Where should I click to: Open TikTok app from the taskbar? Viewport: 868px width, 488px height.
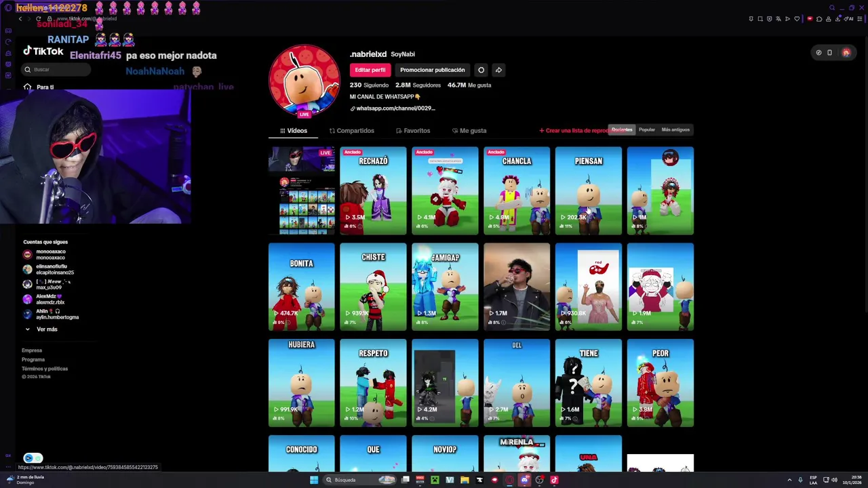click(554, 480)
